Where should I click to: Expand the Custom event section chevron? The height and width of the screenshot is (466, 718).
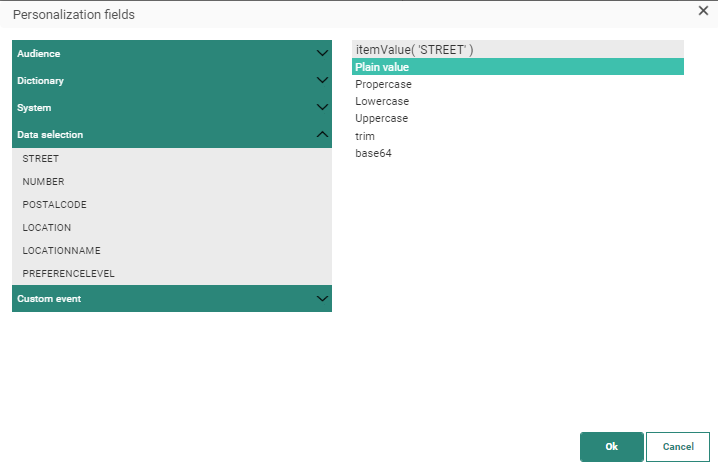tap(321, 298)
